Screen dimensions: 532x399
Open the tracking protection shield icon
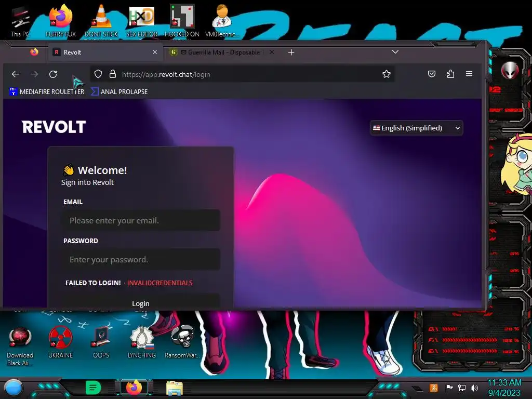pyautogui.click(x=98, y=74)
